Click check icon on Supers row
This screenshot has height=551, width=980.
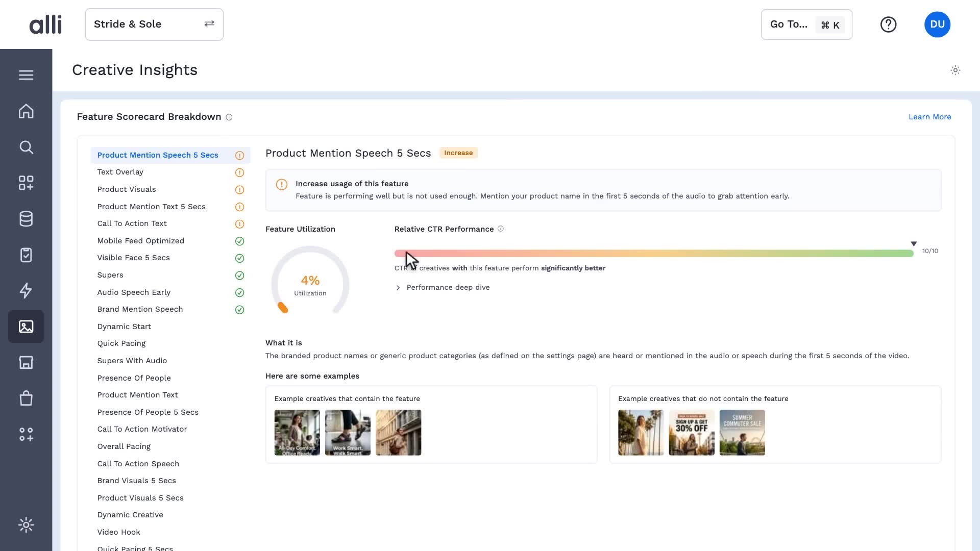click(x=239, y=275)
